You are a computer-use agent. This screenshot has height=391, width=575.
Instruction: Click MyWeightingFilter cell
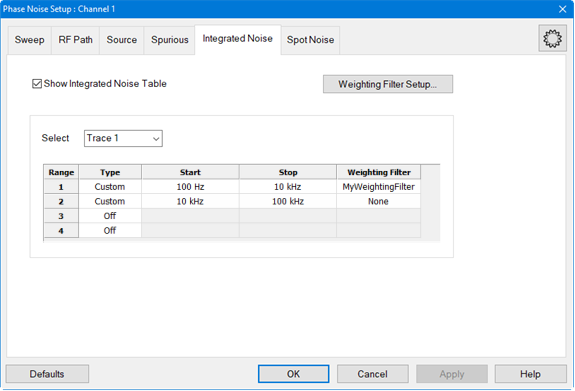pyautogui.click(x=378, y=187)
